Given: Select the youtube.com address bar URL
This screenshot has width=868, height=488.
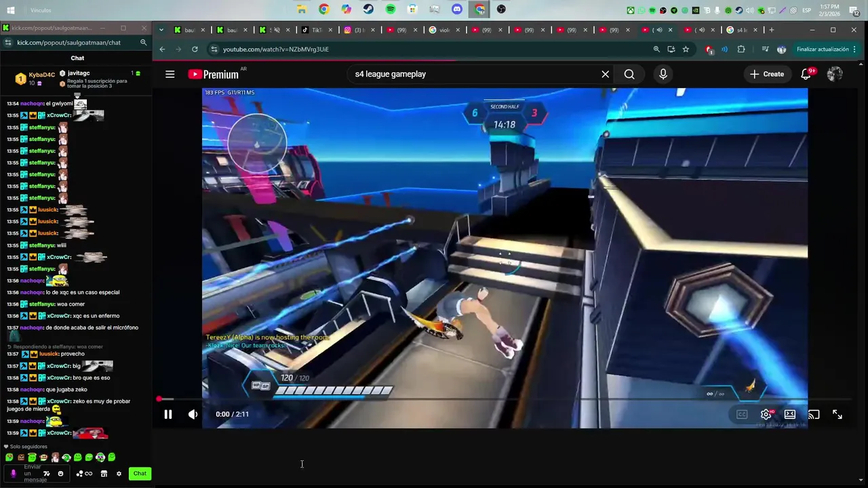Looking at the screenshot, I should 276,49.
